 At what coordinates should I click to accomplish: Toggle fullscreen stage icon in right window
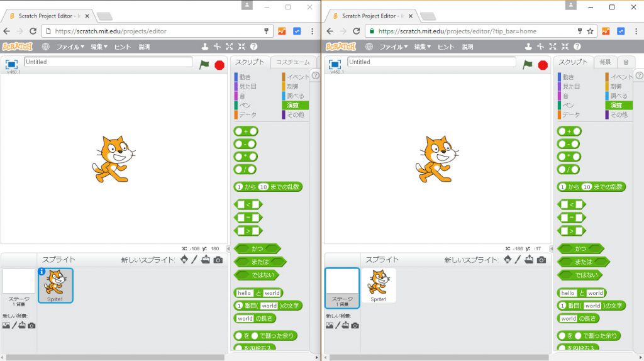(x=335, y=64)
